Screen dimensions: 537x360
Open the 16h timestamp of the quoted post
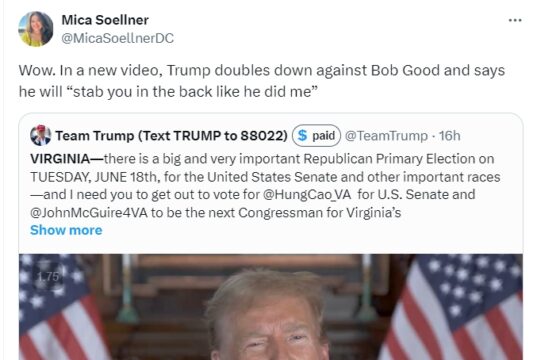[449, 136]
